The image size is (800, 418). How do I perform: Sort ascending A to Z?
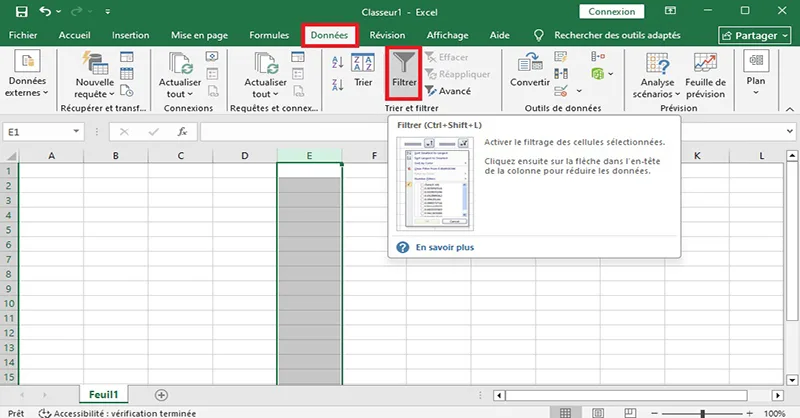click(337, 63)
